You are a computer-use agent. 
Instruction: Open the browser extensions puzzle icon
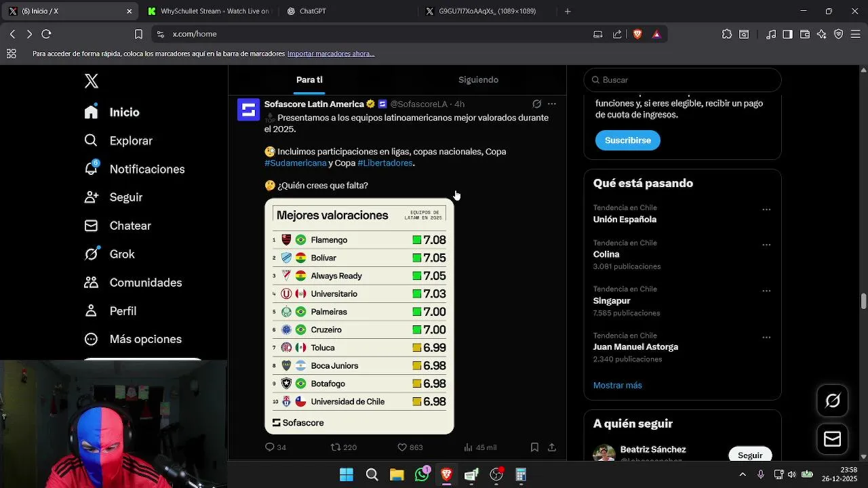[x=727, y=34]
